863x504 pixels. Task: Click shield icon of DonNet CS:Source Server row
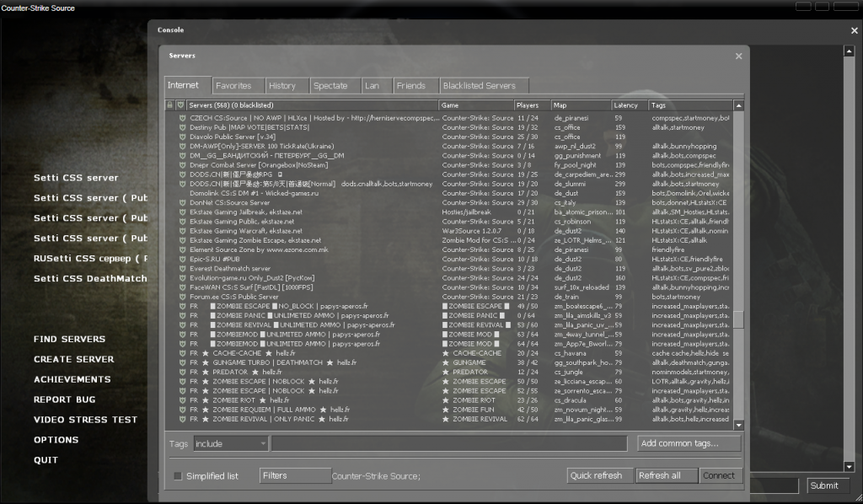coord(182,203)
